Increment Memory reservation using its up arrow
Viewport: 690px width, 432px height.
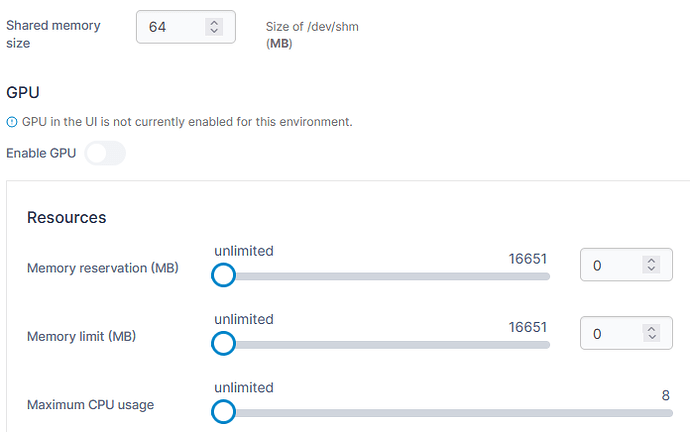pyautogui.click(x=651, y=261)
